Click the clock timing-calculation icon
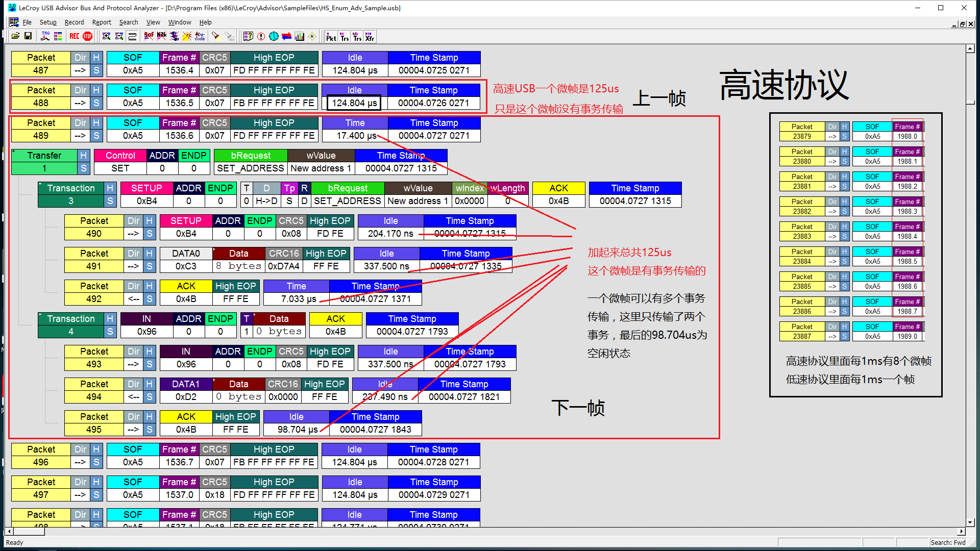980x551 pixels. point(273,36)
